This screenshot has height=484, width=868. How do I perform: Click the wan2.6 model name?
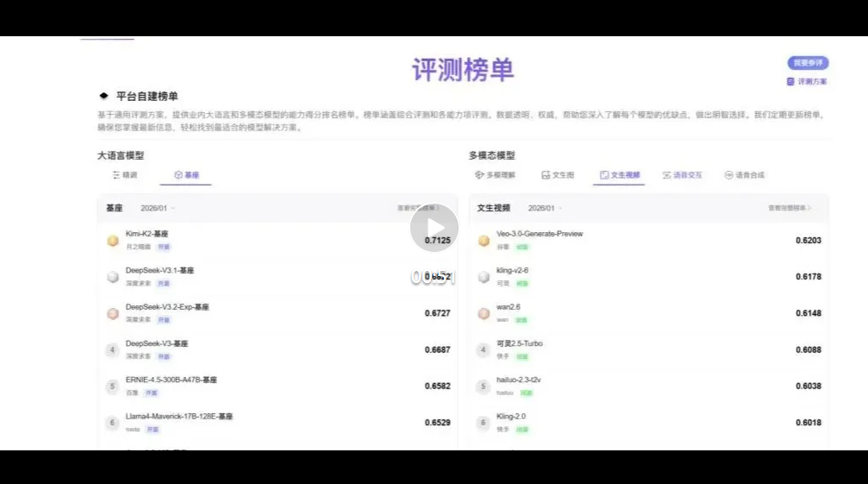[x=509, y=307]
